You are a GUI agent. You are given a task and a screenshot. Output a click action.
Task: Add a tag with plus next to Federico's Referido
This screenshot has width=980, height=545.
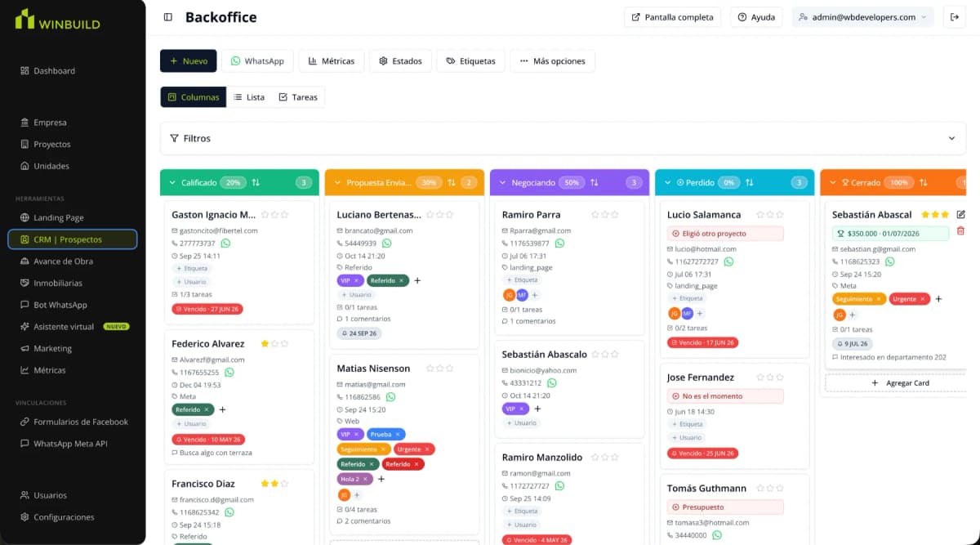pyautogui.click(x=222, y=409)
